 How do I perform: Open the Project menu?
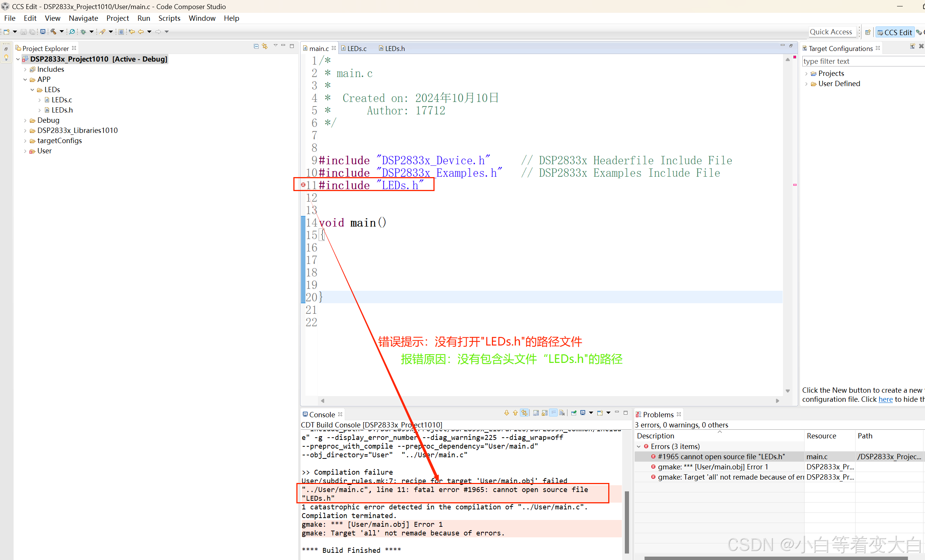tap(117, 18)
